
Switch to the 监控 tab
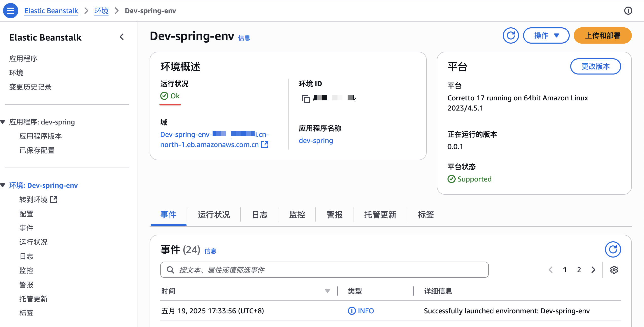tap(297, 215)
